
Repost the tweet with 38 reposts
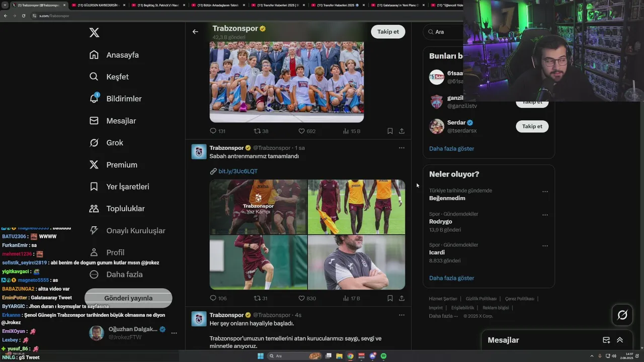click(x=261, y=131)
